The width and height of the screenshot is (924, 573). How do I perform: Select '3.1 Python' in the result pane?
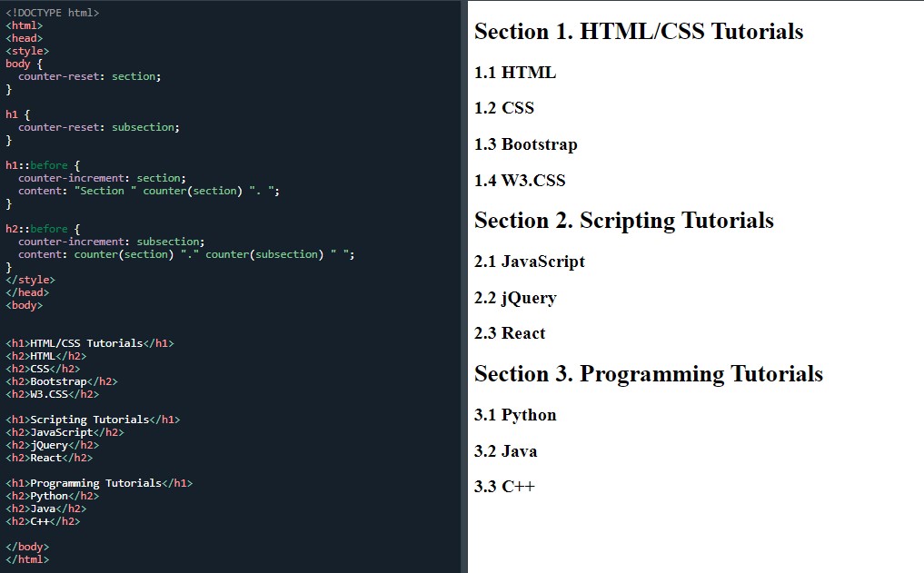point(515,415)
